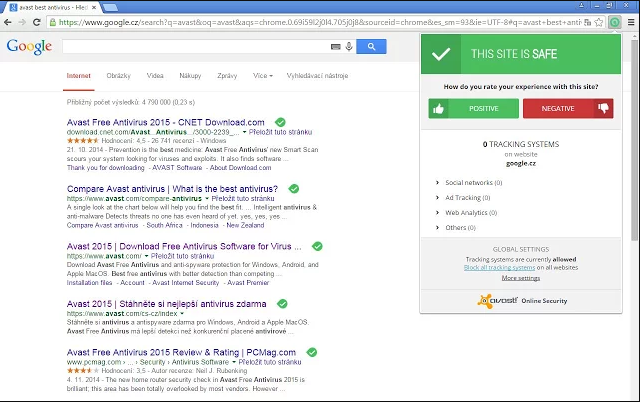Click green checkmark beside Stáhněte si nejlepší result

[x=282, y=304]
